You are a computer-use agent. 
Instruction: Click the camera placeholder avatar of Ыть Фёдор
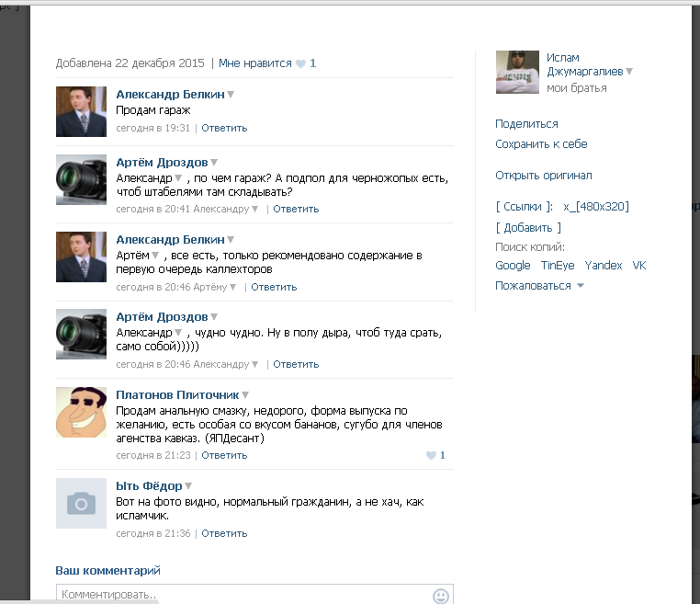pos(81,503)
